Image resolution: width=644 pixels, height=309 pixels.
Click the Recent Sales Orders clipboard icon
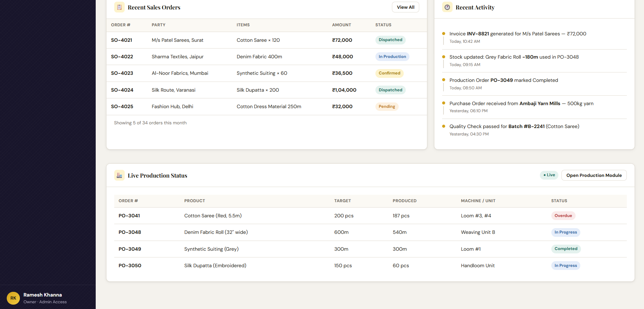click(119, 7)
